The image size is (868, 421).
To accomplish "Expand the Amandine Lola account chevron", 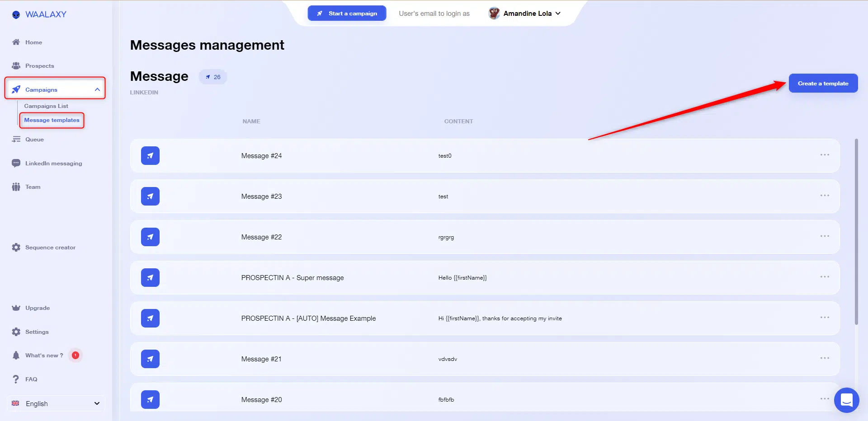I will click(558, 14).
